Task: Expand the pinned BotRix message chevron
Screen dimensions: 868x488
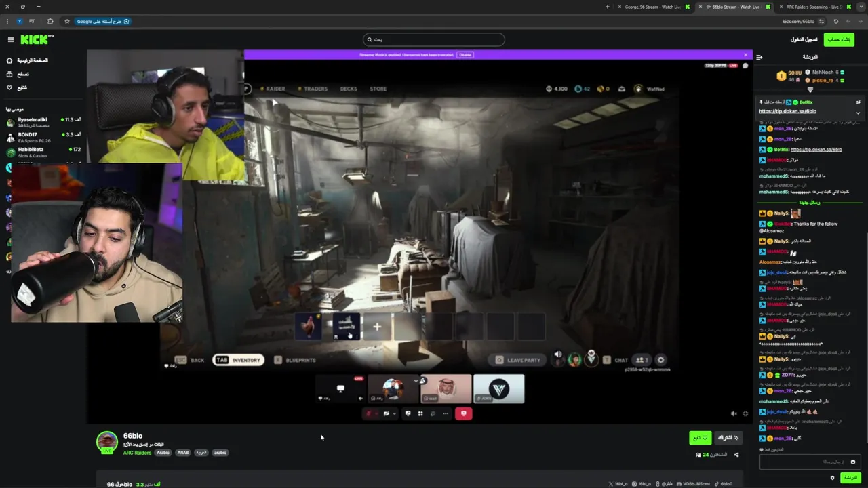Action: click(x=858, y=113)
